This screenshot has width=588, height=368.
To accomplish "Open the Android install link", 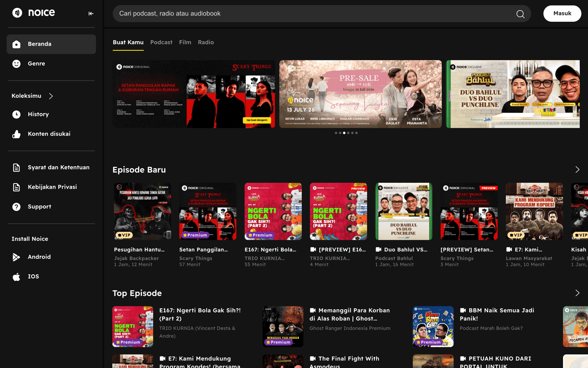I will pos(39,257).
